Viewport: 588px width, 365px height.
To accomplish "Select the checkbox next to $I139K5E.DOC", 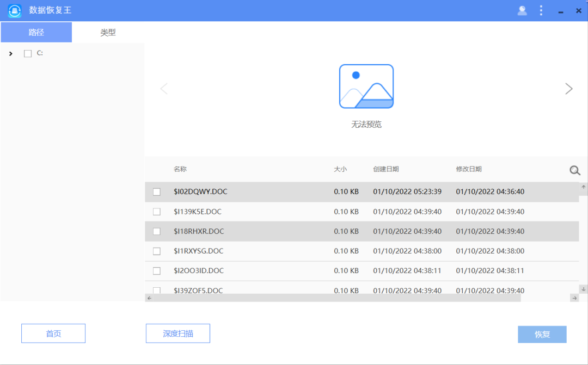I will point(157,212).
